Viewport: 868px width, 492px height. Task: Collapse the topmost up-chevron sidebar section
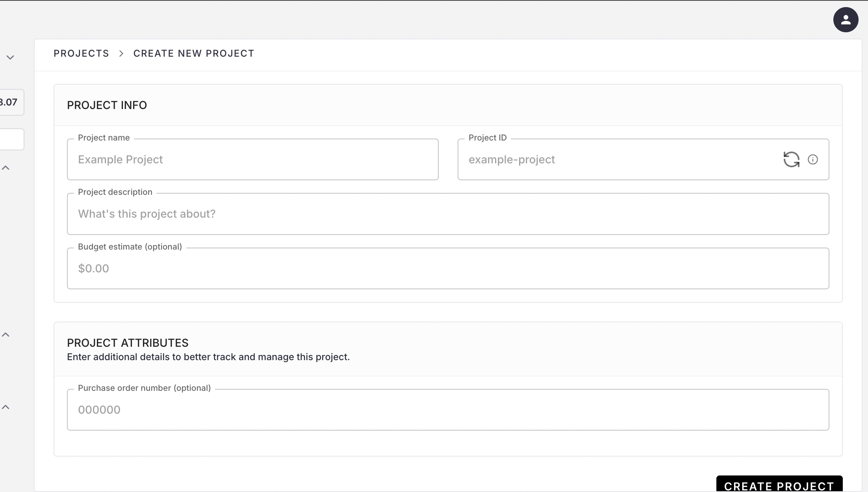(x=6, y=168)
